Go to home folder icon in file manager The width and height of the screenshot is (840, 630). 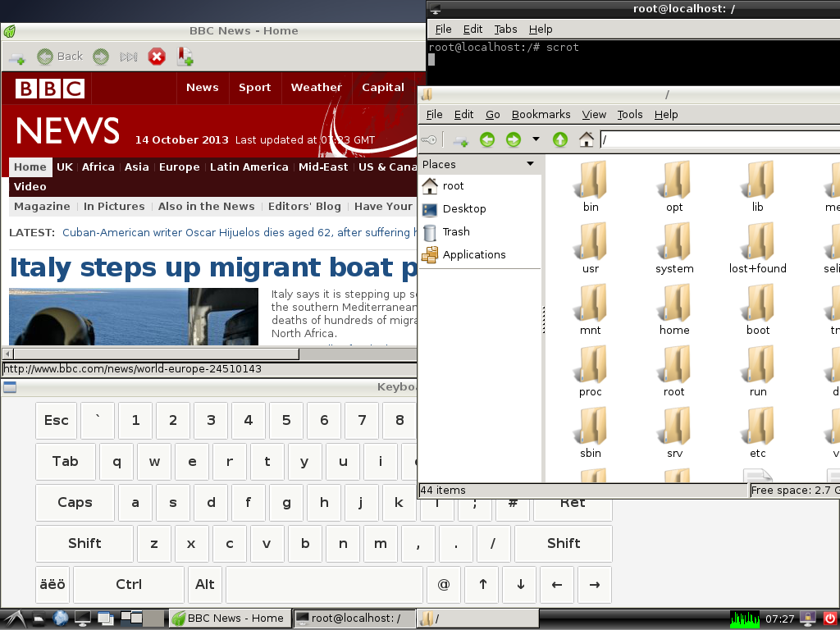point(587,139)
